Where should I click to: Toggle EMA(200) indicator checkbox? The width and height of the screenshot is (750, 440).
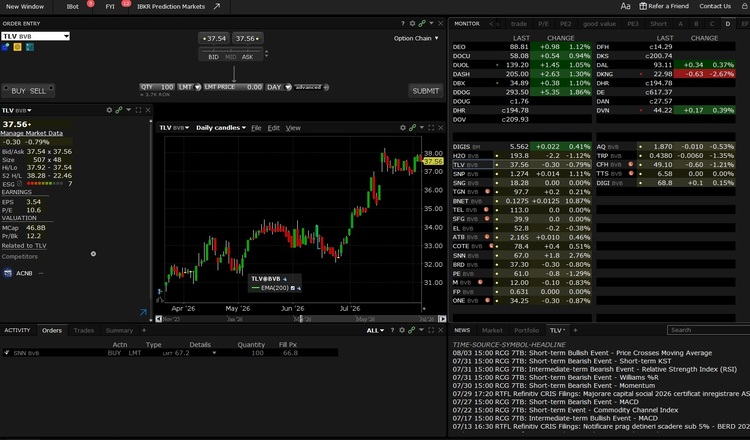[293, 288]
